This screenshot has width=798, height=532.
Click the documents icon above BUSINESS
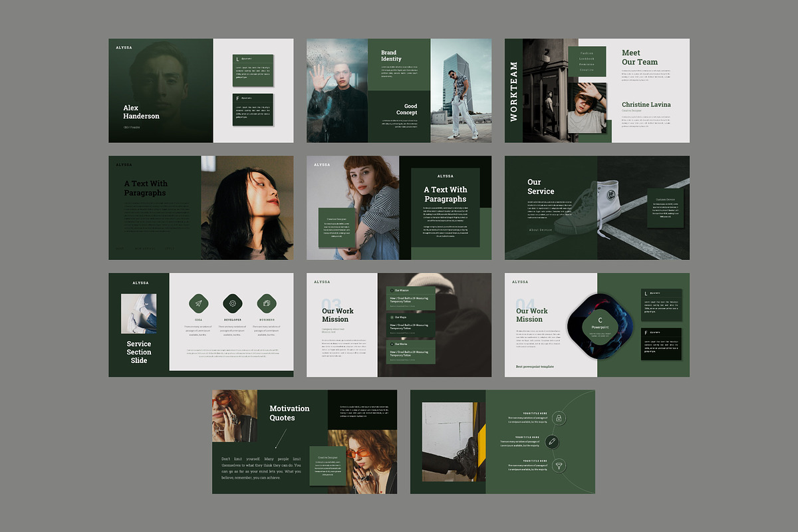coord(267,303)
